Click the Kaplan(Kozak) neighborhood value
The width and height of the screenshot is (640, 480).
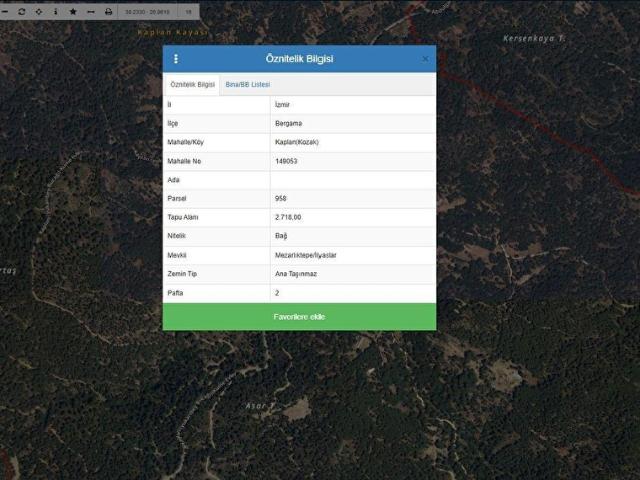(298, 142)
